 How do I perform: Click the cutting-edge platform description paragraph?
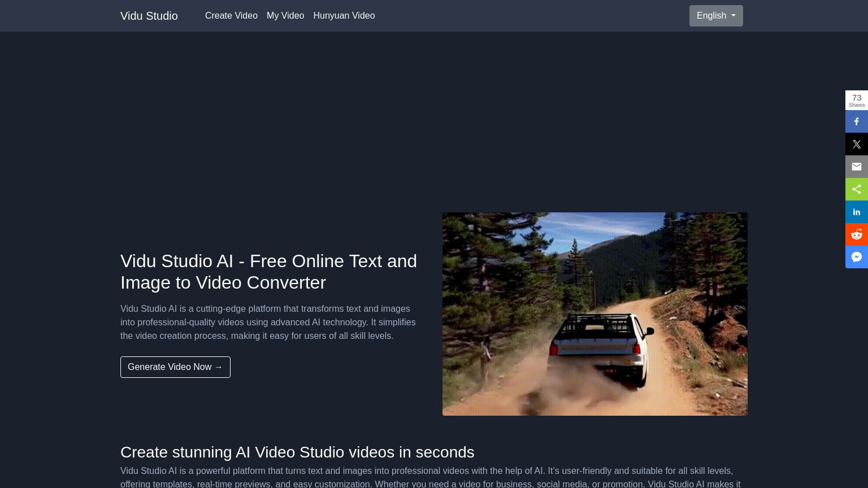tap(268, 322)
